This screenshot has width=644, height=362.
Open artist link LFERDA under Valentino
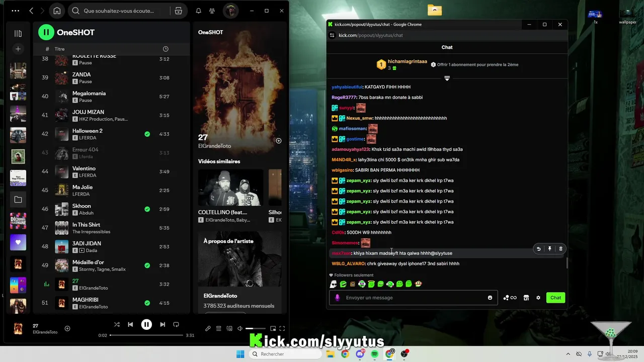[x=88, y=175]
